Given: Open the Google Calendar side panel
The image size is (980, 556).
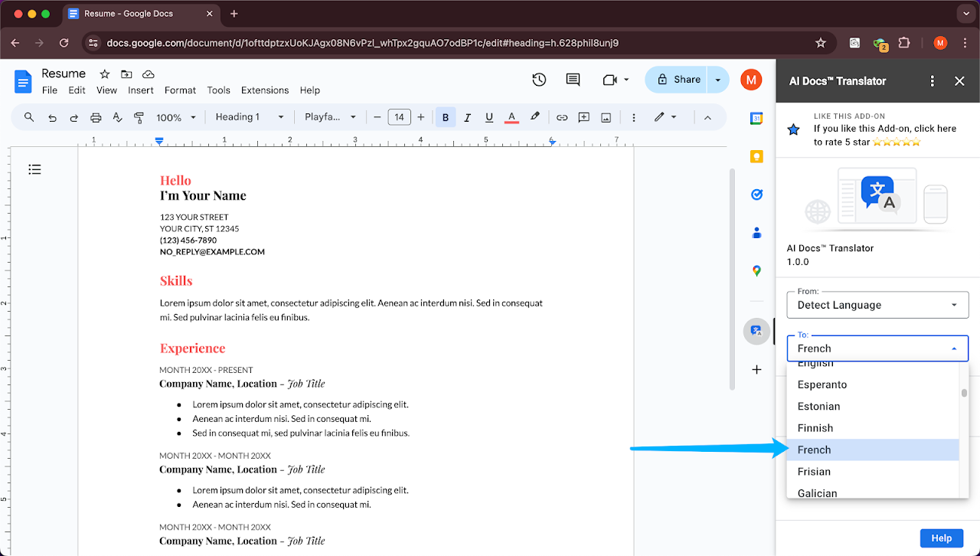Looking at the screenshot, I should (756, 117).
